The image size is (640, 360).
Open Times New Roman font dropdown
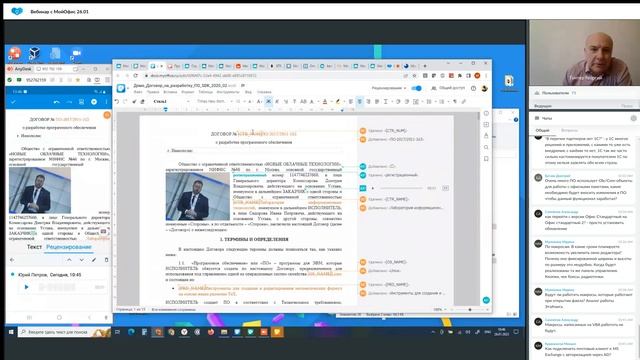tap(213, 101)
